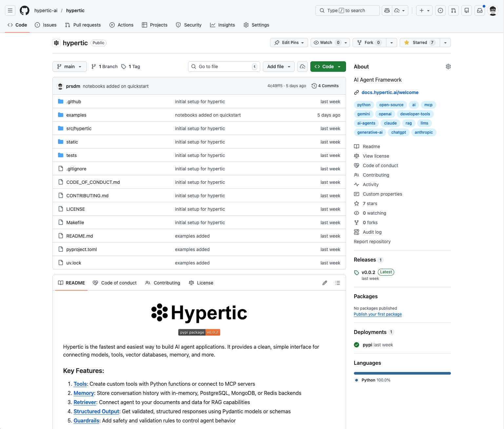Click the GitHub Octocat logo
The image size is (504, 429).
pos(24,10)
